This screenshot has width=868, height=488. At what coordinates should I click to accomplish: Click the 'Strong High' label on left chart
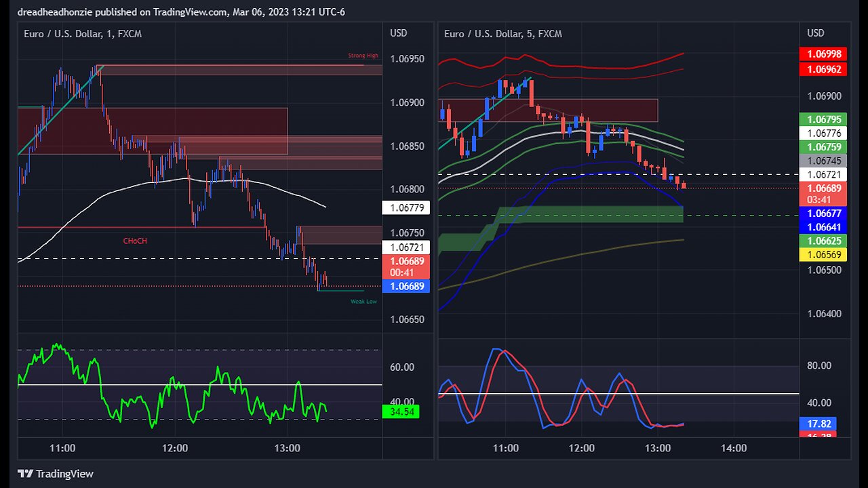coord(363,56)
